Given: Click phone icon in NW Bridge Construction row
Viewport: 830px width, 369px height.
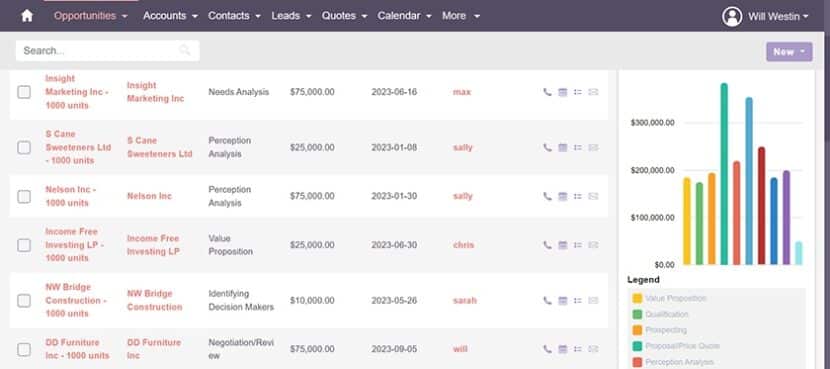Looking at the screenshot, I should coord(547,301).
